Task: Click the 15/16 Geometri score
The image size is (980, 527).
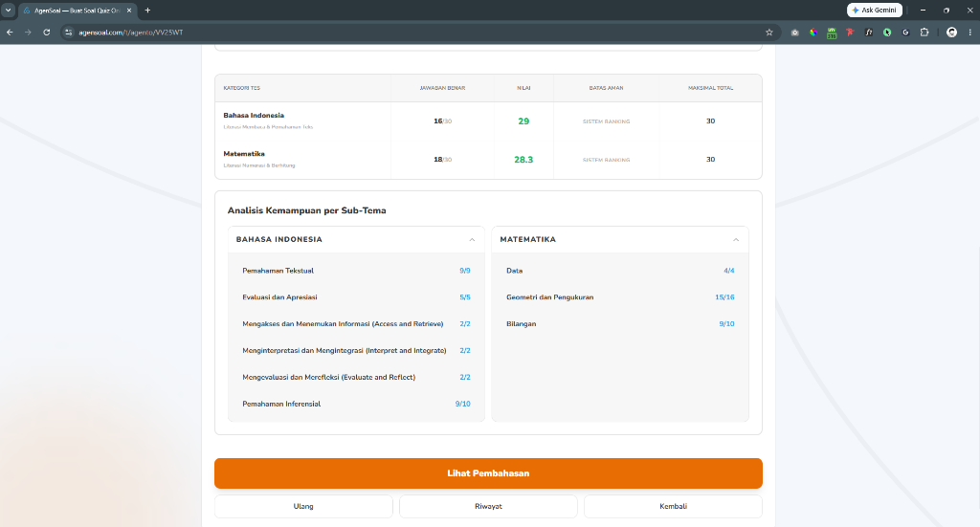Action: click(x=724, y=297)
